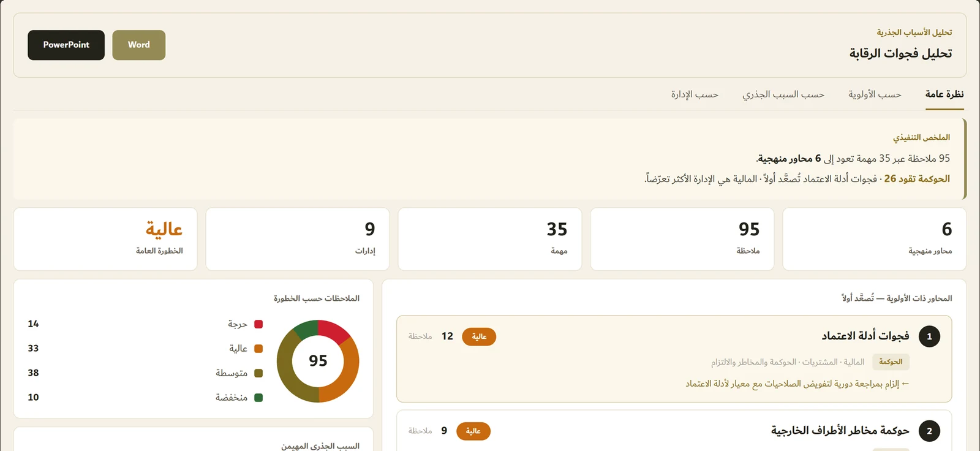This screenshot has width=980, height=451.
Task: Select the حسب السبب الجذري tab
Action: click(x=783, y=94)
